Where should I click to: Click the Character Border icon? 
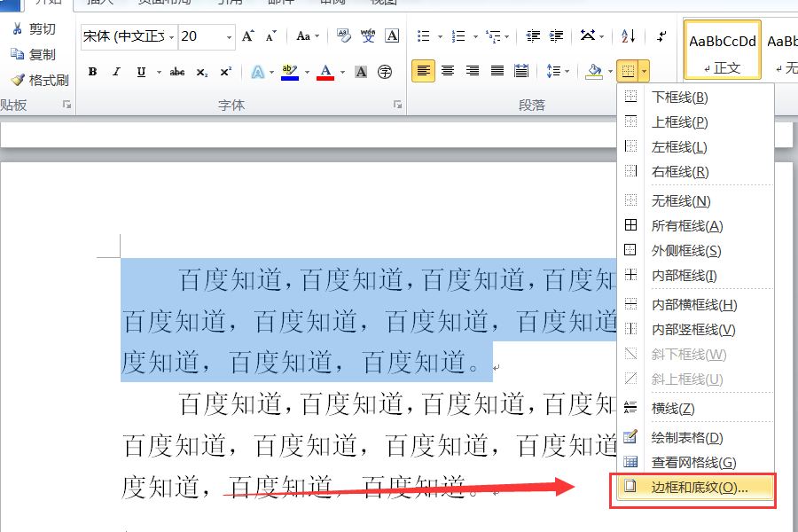(x=392, y=36)
